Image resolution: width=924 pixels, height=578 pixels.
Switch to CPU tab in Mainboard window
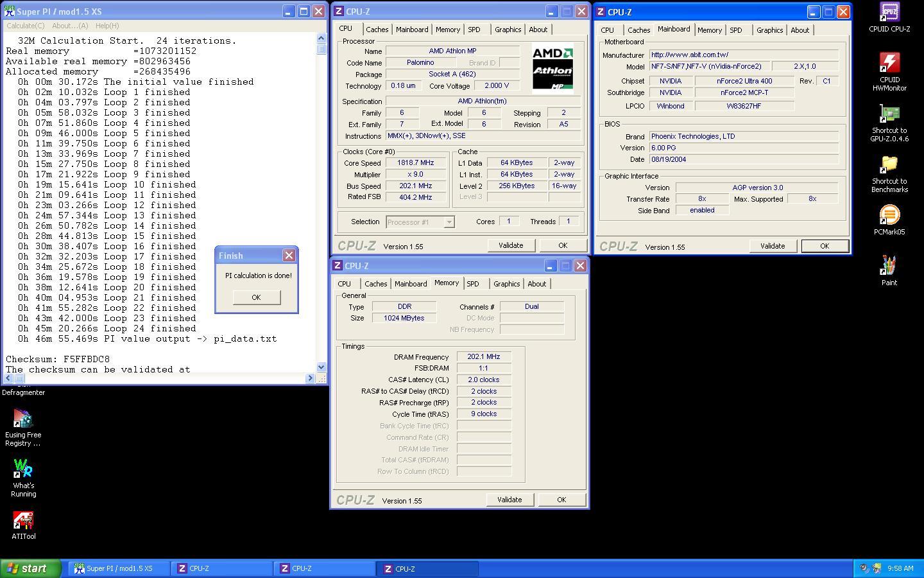607,30
